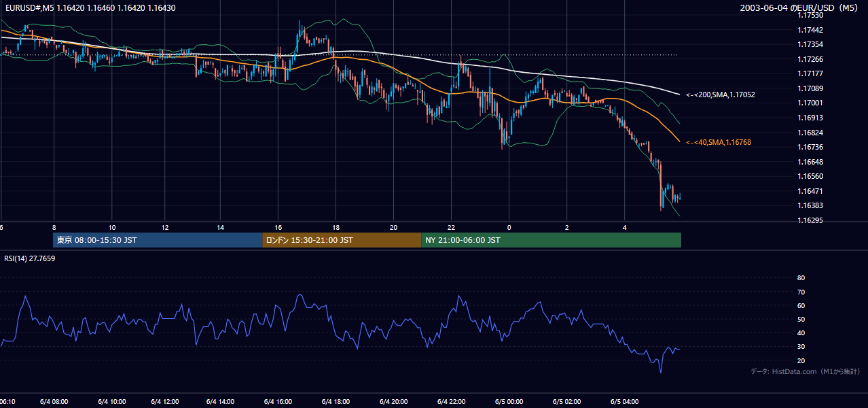Click the 6/4 08:00 time label

click(54, 401)
